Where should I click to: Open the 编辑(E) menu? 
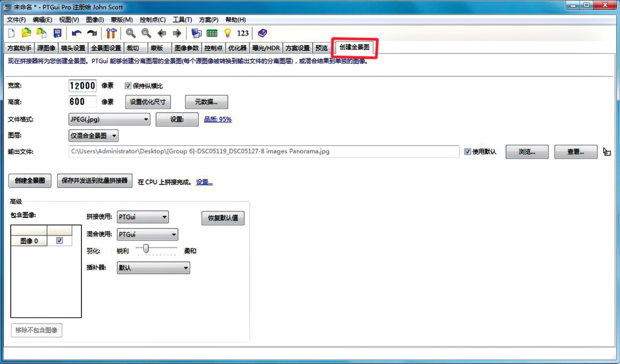pyautogui.click(x=42, y=19)
